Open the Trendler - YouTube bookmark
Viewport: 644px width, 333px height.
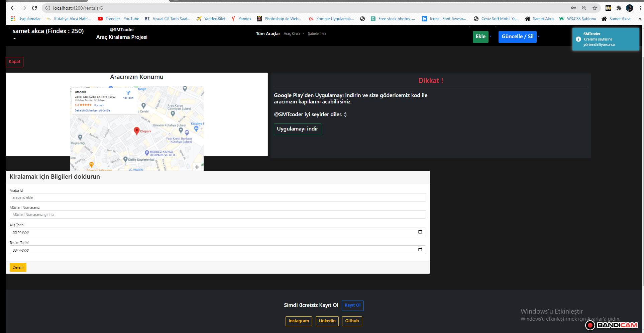[122, 19]
